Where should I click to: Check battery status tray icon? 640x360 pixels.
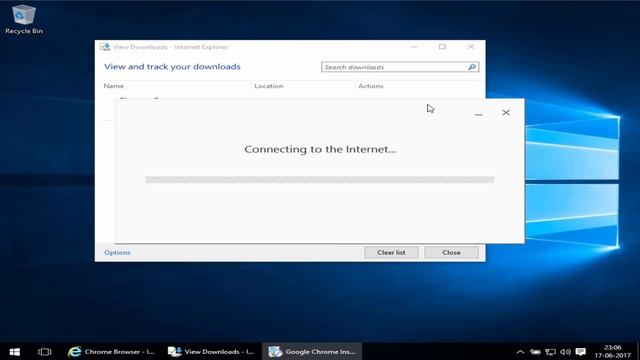tap(535, 351)
